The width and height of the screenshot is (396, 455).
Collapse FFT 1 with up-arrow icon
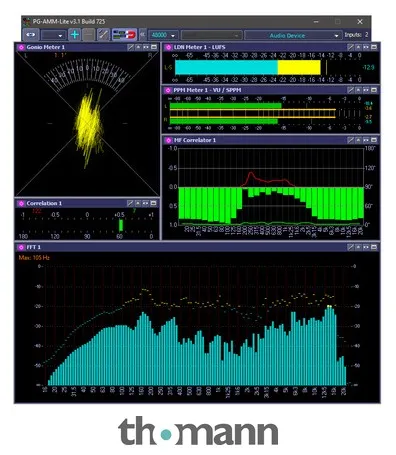pos(358,247)
